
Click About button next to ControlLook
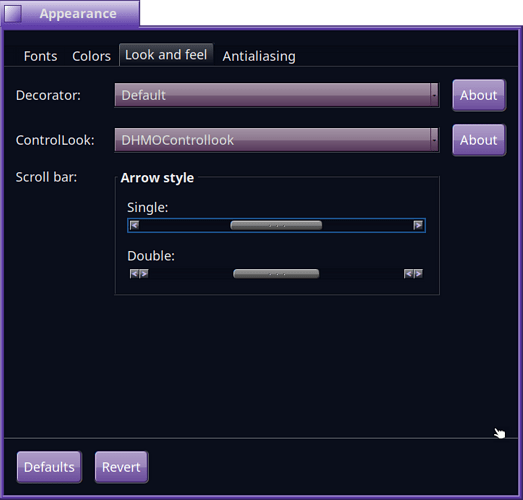[x=479, y=140]
